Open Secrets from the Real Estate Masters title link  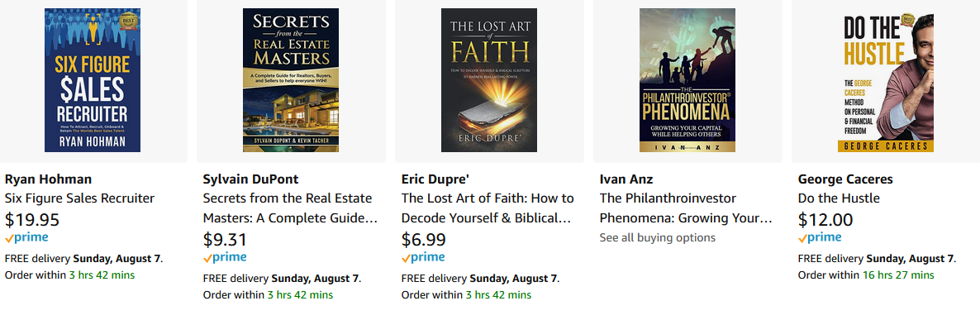click(291, 208)
